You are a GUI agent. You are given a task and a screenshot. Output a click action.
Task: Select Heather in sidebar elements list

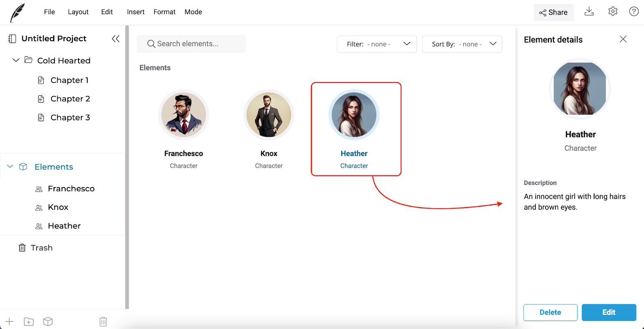coord(64,226)
